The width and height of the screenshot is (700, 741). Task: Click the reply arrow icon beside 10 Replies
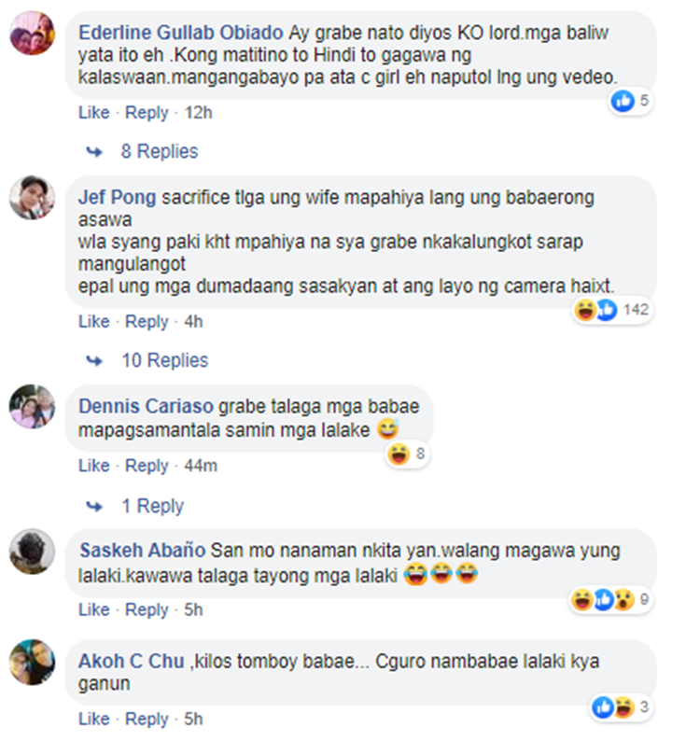click(94, 361)
